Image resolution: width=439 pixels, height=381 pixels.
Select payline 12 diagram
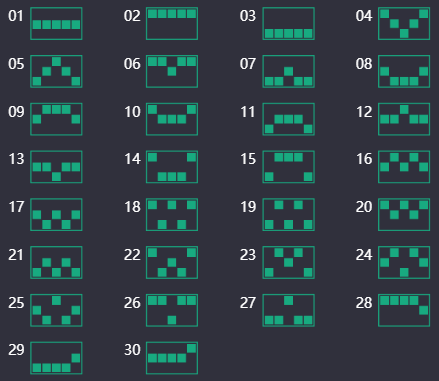(x=404, y=119)
